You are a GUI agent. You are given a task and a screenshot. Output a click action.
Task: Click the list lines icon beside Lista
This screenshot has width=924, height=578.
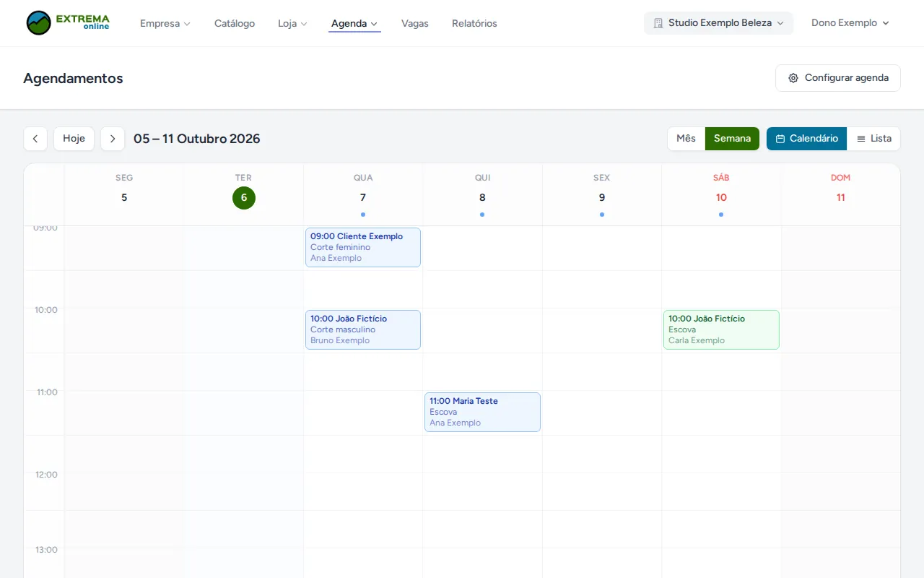click(861, 139)
